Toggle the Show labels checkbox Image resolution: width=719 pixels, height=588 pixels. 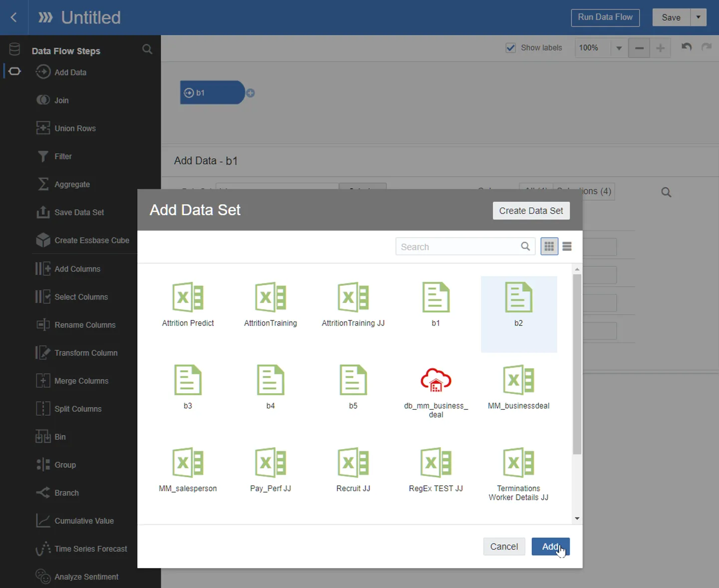511,48
